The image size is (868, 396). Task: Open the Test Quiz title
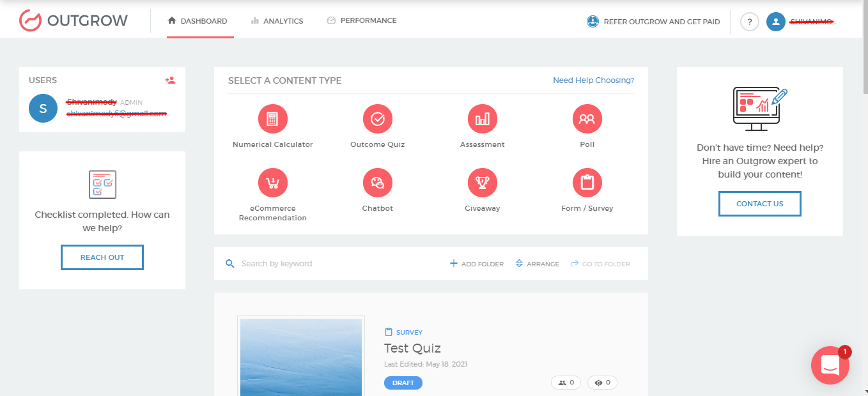pyautogui.click(x=412, y=348)
